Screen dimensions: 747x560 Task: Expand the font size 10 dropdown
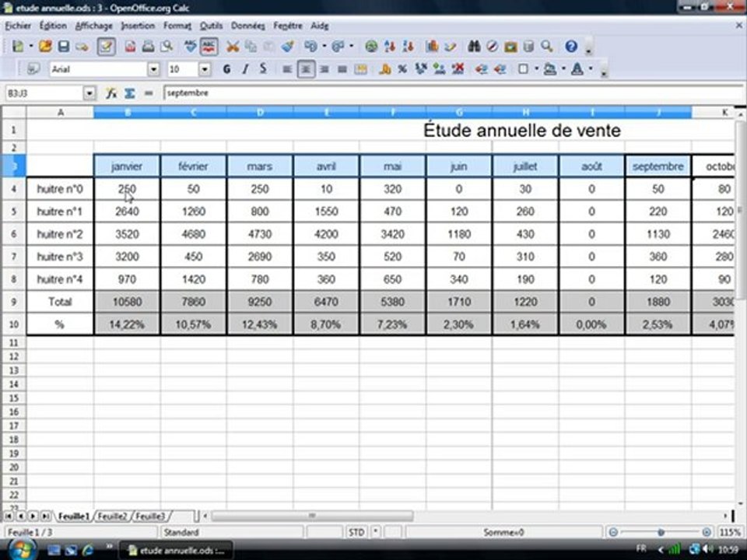click(205, 69)
